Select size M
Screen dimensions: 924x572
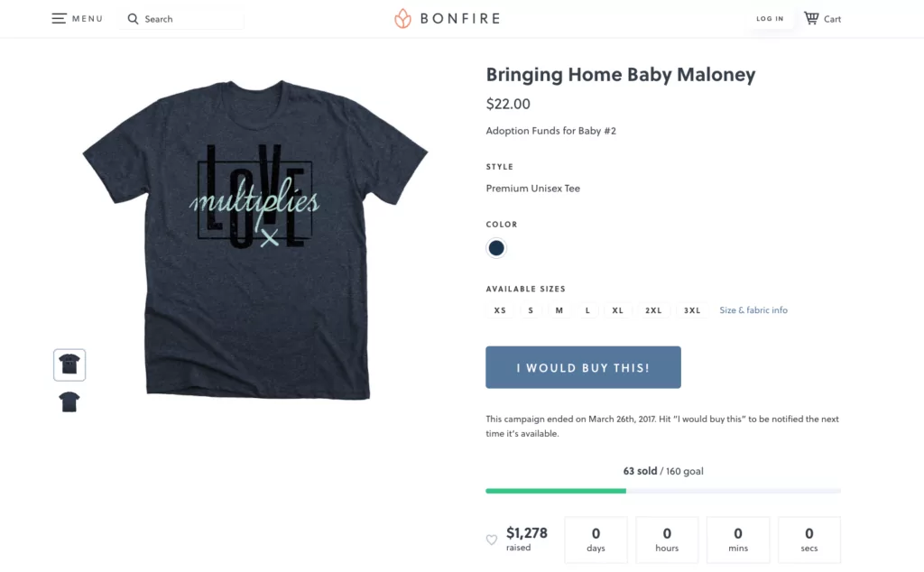coord(559,310)
